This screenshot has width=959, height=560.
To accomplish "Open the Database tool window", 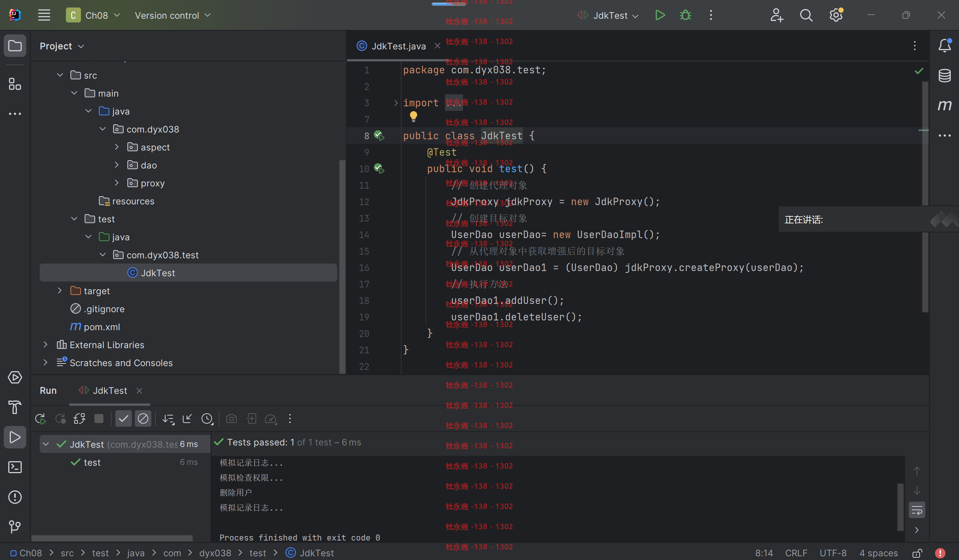I will pos(944,75).
